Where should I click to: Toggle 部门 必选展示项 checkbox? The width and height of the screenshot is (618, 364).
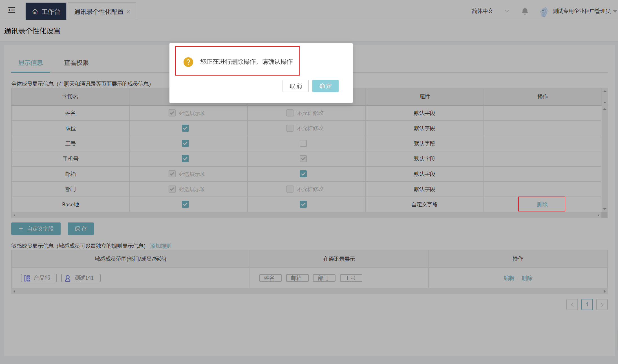point(172,189)
